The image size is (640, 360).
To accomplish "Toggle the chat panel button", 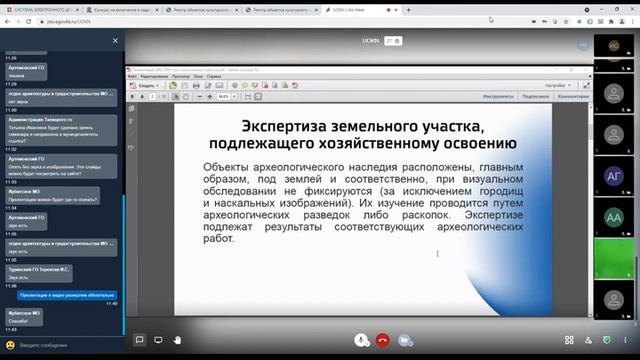I will [140, 340].
